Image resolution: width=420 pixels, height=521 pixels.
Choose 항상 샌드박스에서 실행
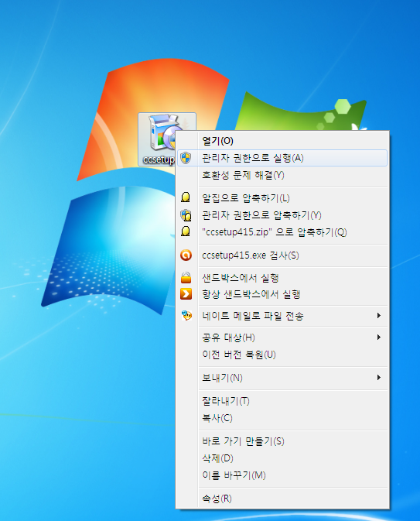[x=282, y=294]
